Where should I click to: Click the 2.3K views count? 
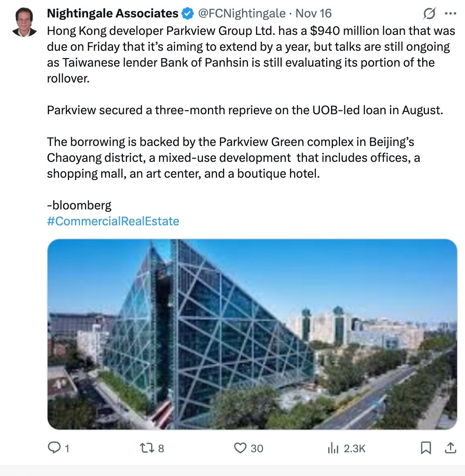click(x=354, y=449)
